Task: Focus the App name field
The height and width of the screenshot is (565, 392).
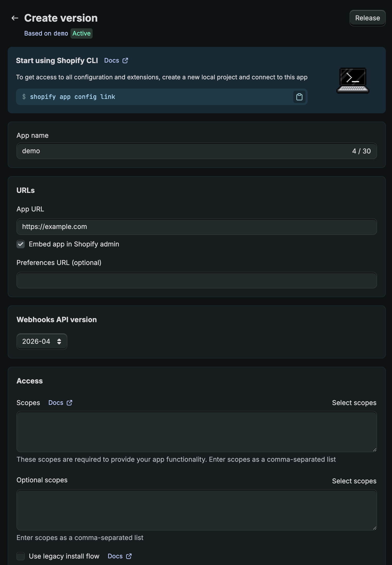Action: click(197, 151)
